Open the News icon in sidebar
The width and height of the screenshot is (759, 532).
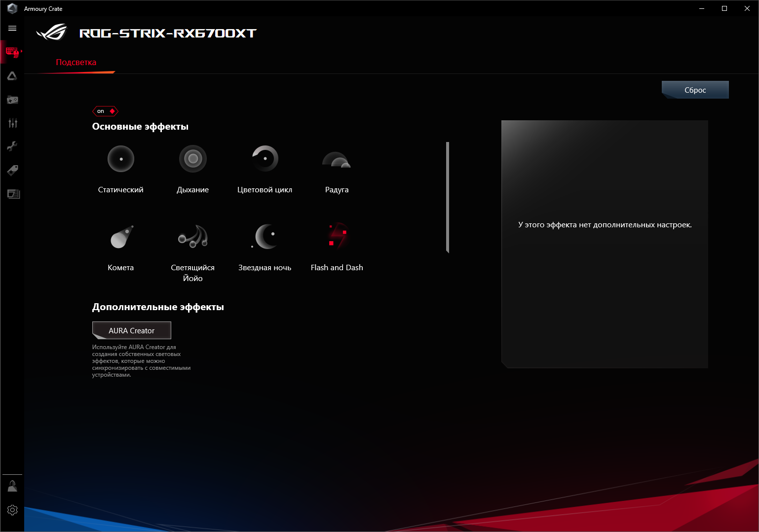13,194
